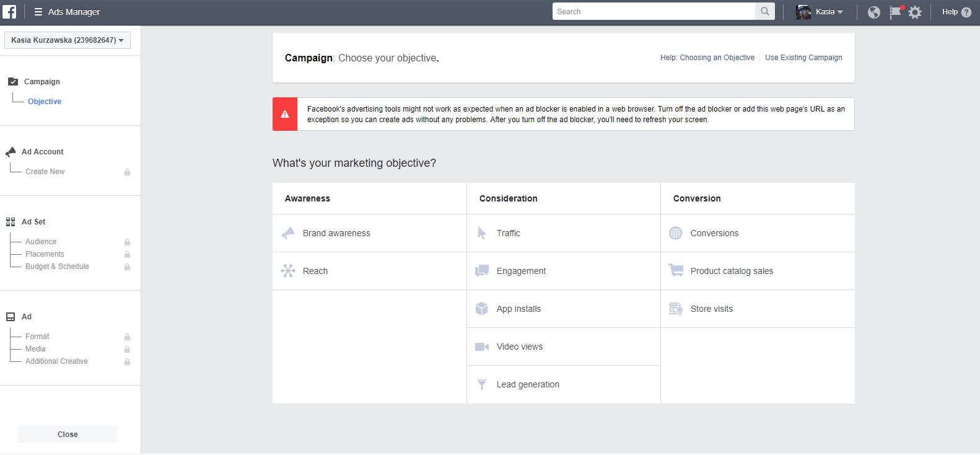Click the lock icon beside Audience
980x455 pixels.
(x=127, y=242)
